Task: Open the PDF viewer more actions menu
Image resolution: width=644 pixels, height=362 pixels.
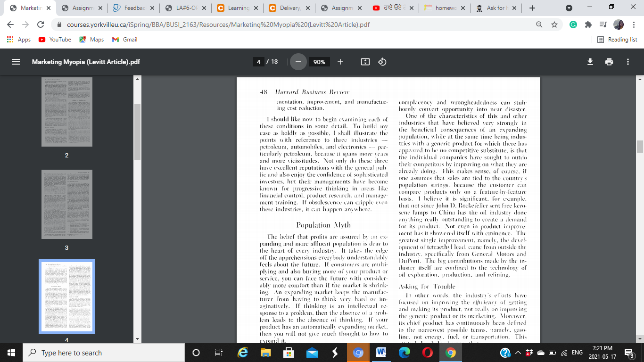Action: click(628, 62)
